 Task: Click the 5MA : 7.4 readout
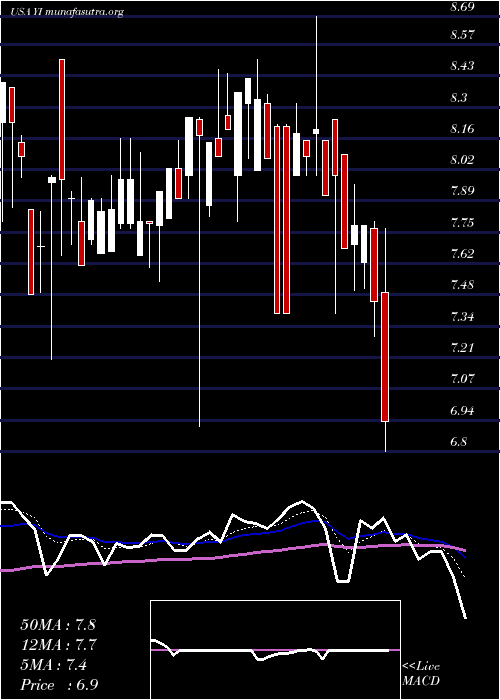(x=54, y=665)
